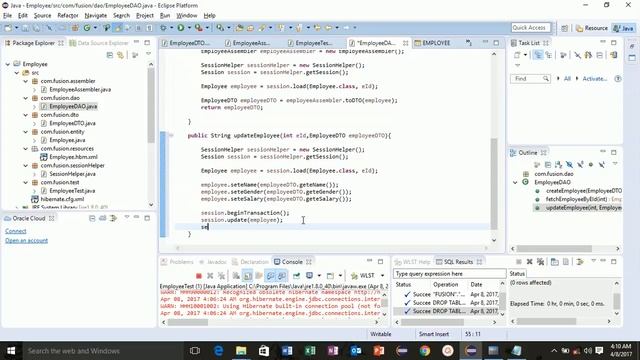Click the Windows Start button
Screen dimensions: 640x360
(x=11, y=351)
